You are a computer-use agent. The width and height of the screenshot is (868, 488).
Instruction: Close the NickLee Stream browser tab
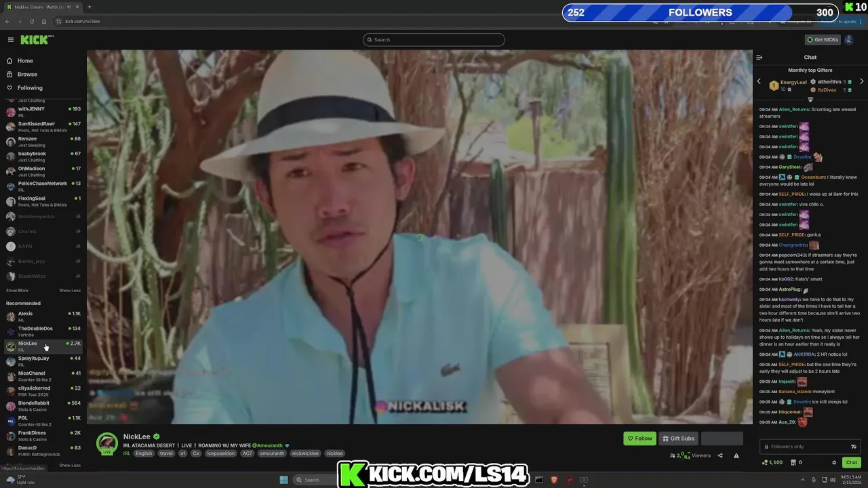(79, 7)
